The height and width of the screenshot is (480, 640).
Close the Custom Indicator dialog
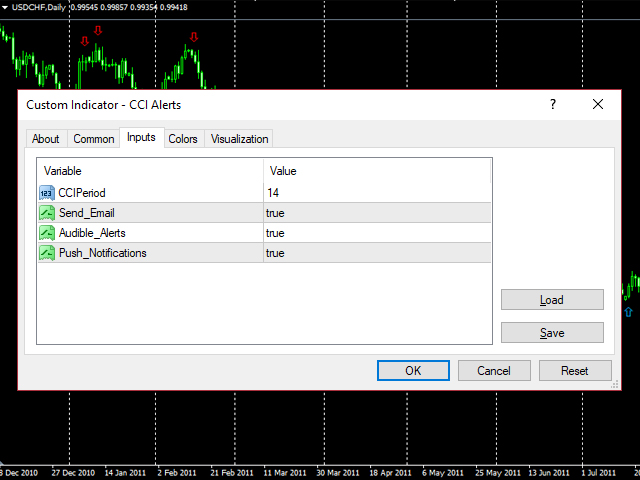tap(598, 104)
